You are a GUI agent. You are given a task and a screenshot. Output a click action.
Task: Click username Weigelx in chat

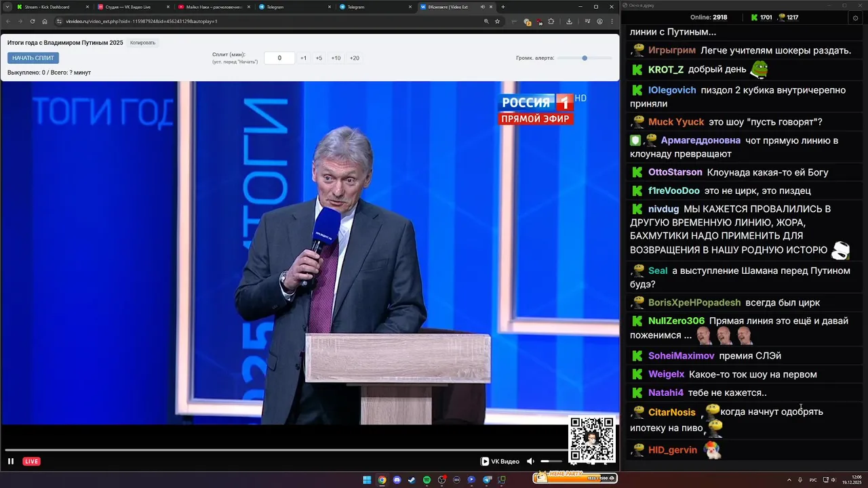(x=666, y=374)
